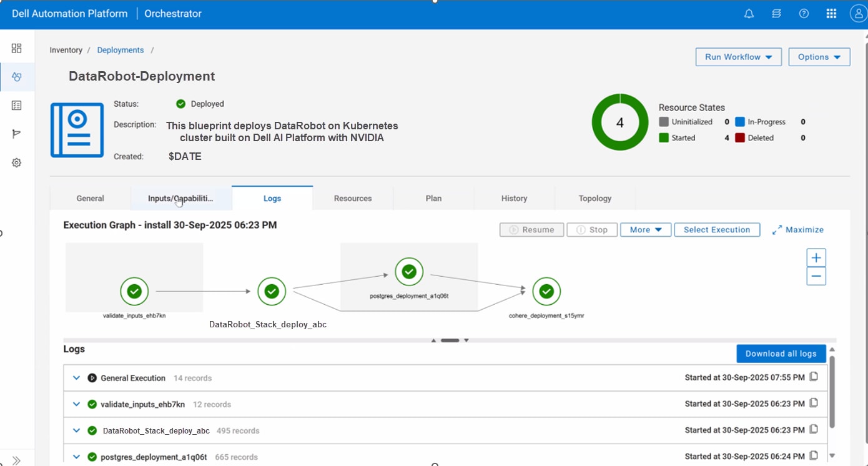Switch to the General tab
The image size is (868, 466).
pos(91,198)
